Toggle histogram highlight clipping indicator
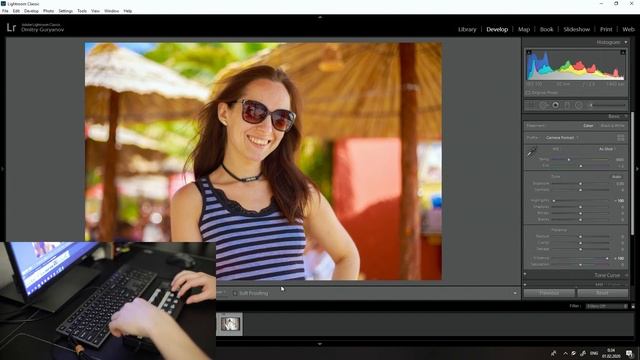The image size is (640, 360). tap(623, 52)
